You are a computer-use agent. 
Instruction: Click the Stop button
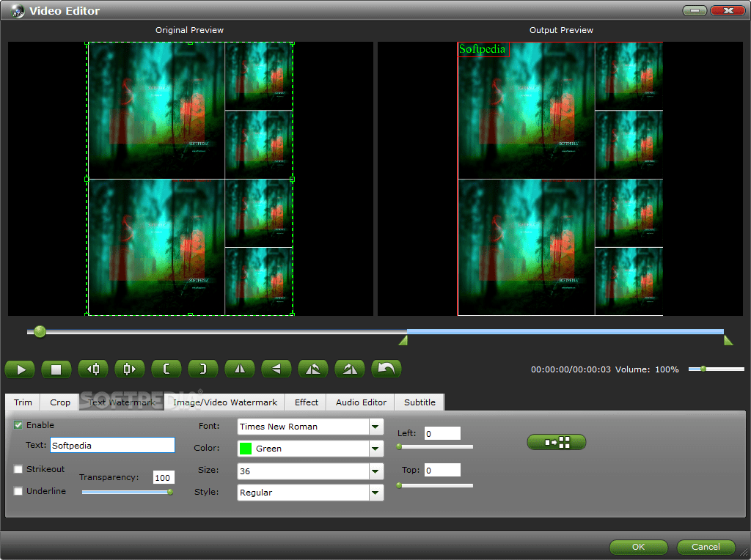(x=56, y=369)
